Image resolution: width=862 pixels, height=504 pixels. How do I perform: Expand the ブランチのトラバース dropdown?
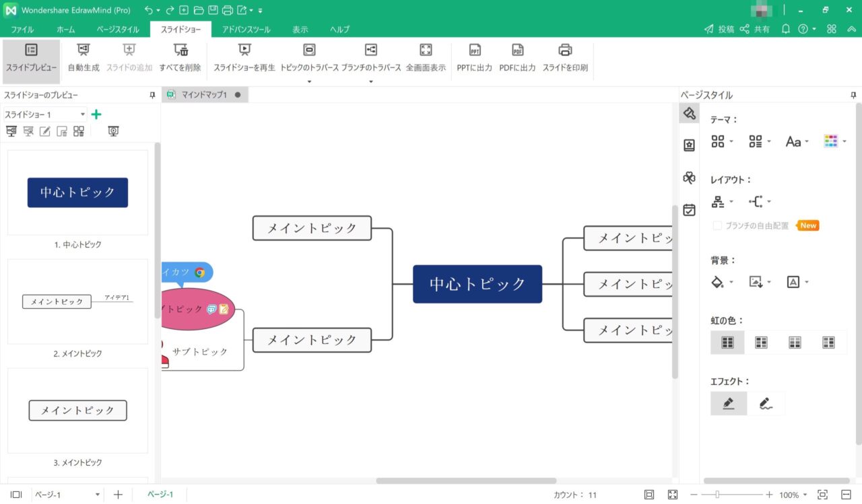(371, 82)
